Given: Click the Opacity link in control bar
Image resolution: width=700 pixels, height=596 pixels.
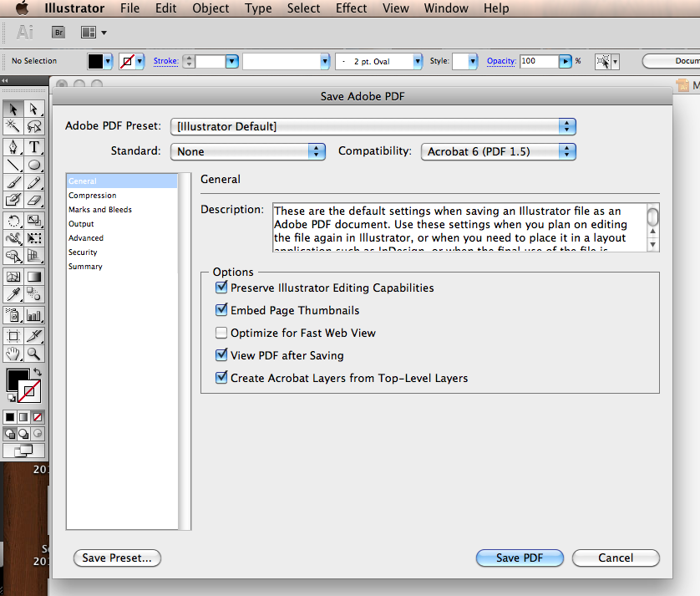Looking at the screenshot, I should coord(501,61).
